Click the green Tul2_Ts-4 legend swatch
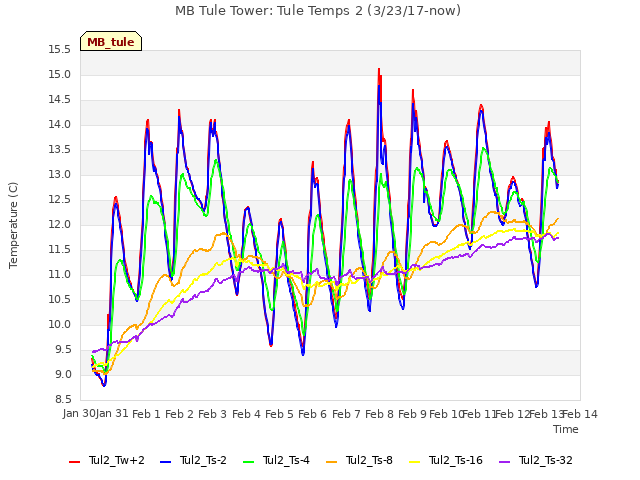Viewport: 640px width, 480px height. [248, 462]
